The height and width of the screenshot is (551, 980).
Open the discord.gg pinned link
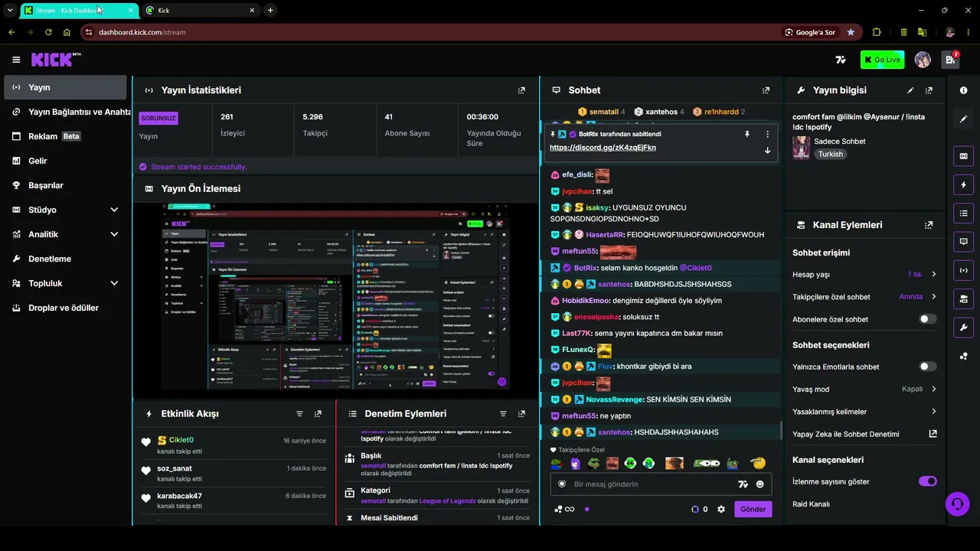[x=603, y=148]
